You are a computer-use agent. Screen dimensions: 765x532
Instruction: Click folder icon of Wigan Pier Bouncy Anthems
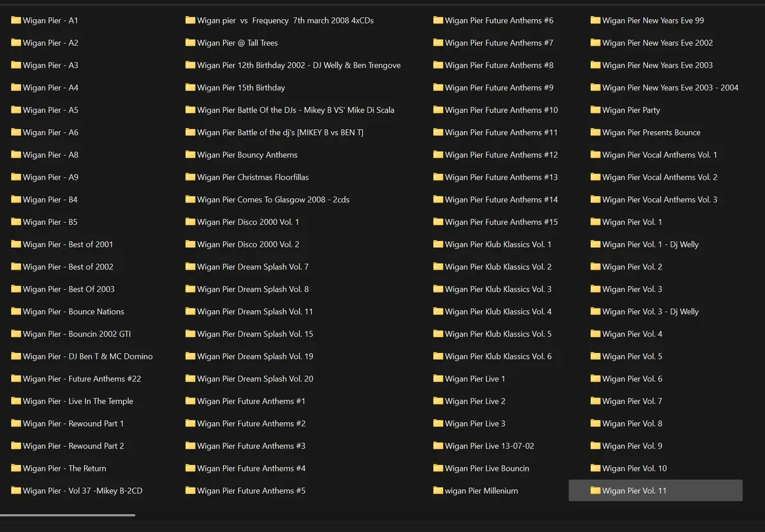(x=190, y=155)
